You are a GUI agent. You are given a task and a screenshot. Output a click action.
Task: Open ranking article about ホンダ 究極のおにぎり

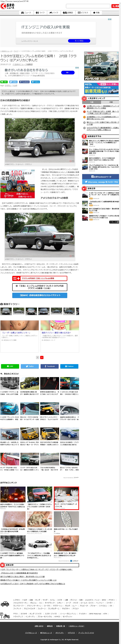(x=103, y=112)
